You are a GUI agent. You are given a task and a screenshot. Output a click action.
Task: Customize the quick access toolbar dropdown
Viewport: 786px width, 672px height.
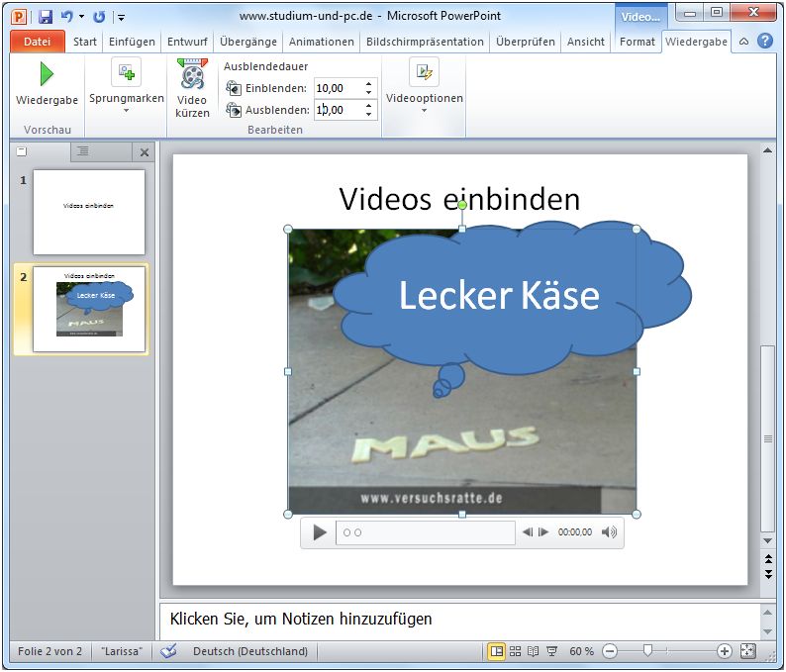[x=121, y=18]
